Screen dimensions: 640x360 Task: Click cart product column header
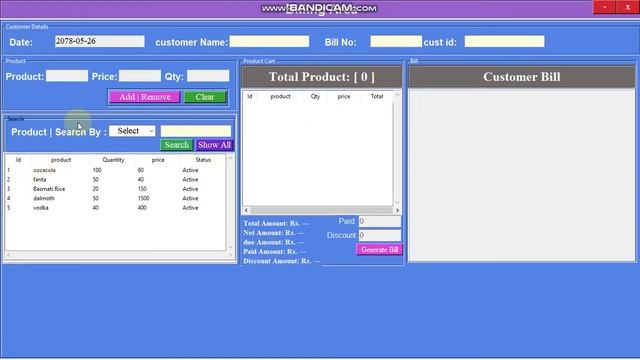pos(280,96)
